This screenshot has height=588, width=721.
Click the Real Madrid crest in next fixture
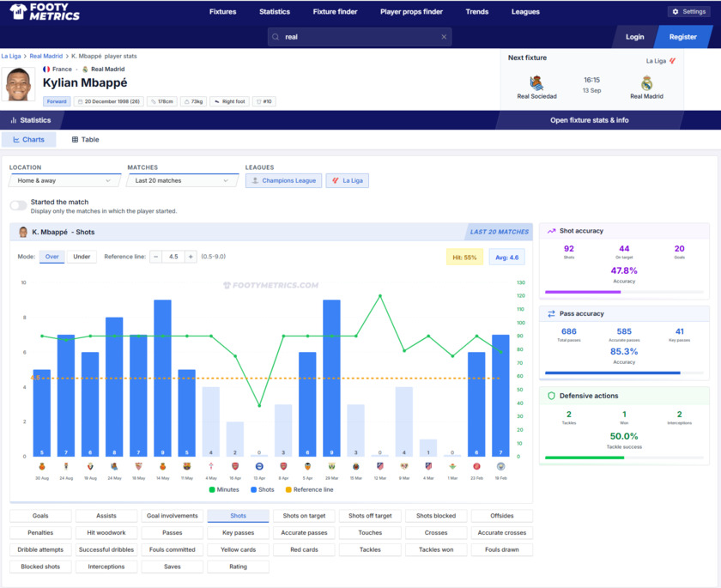coord(646,83)
